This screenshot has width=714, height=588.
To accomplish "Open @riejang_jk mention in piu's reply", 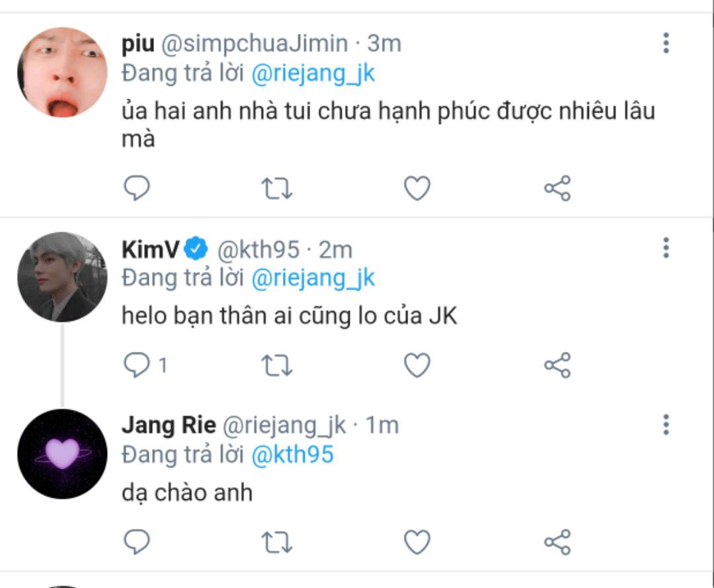I will [x=313, y=73].
